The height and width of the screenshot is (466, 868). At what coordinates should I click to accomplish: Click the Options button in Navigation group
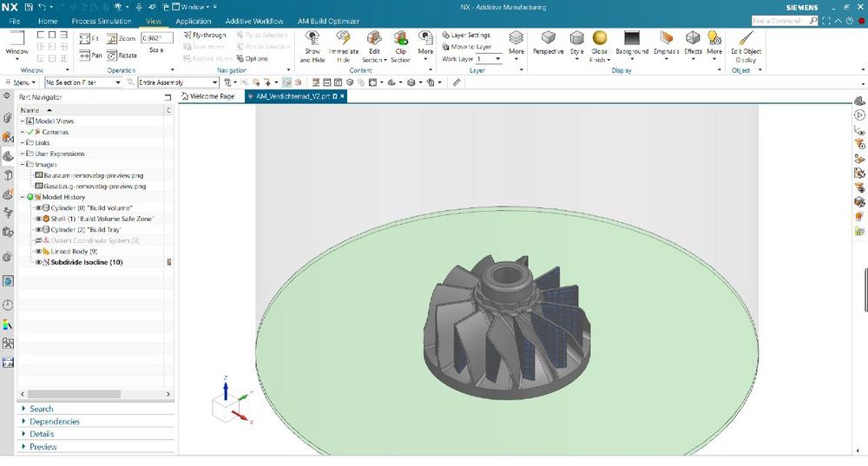pyautogui.click(x=252, y=59)
